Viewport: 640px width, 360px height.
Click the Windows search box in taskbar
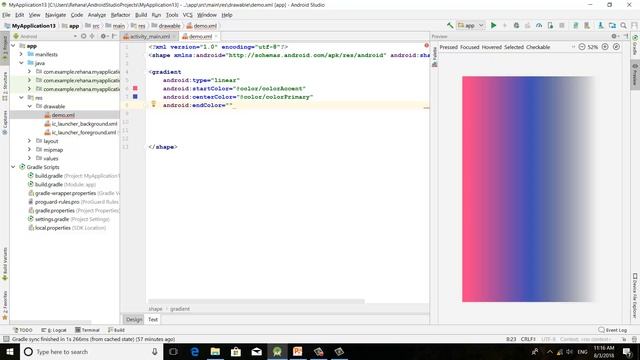[92, 352]
